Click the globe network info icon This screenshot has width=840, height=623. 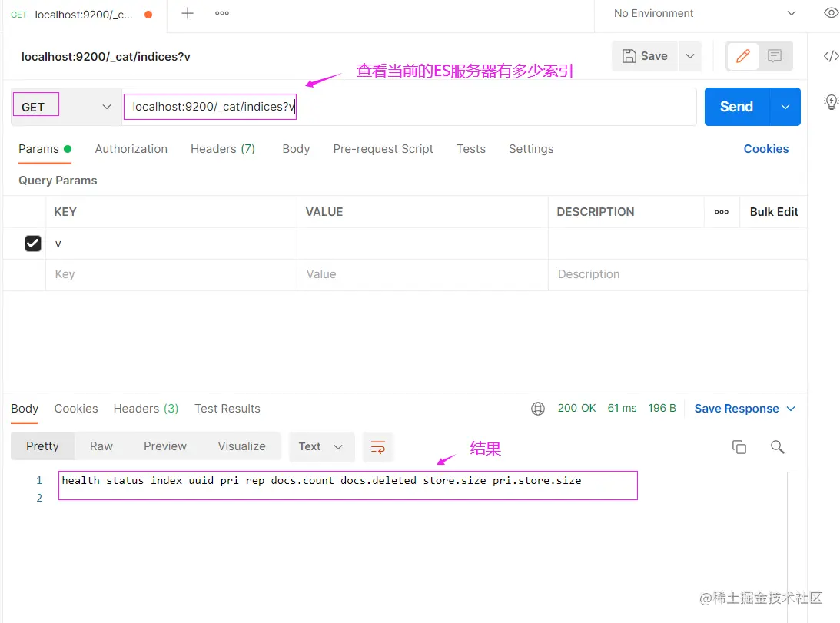pyautogui.click(x=538, y=409)
